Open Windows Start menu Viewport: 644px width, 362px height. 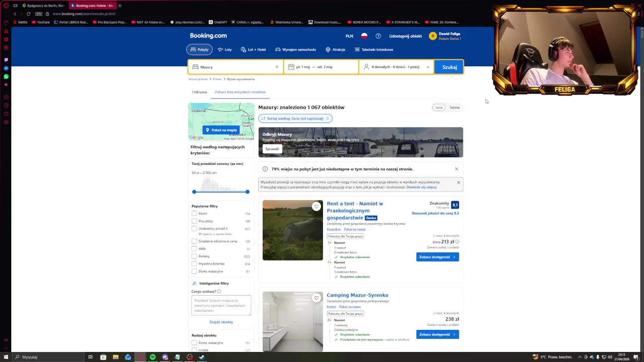pyautogui.click(x=6, y=357)
